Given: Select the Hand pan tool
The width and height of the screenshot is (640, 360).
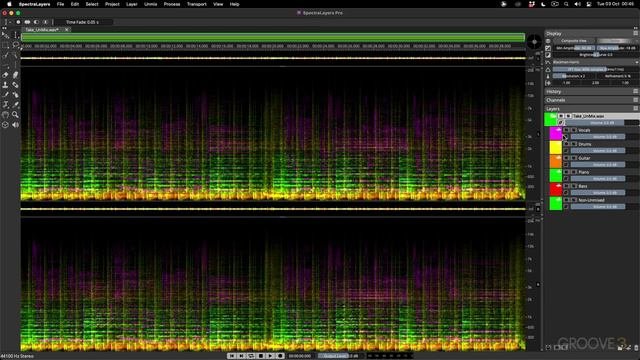Looking at the screenshot, I should click(x=5, y=115).
